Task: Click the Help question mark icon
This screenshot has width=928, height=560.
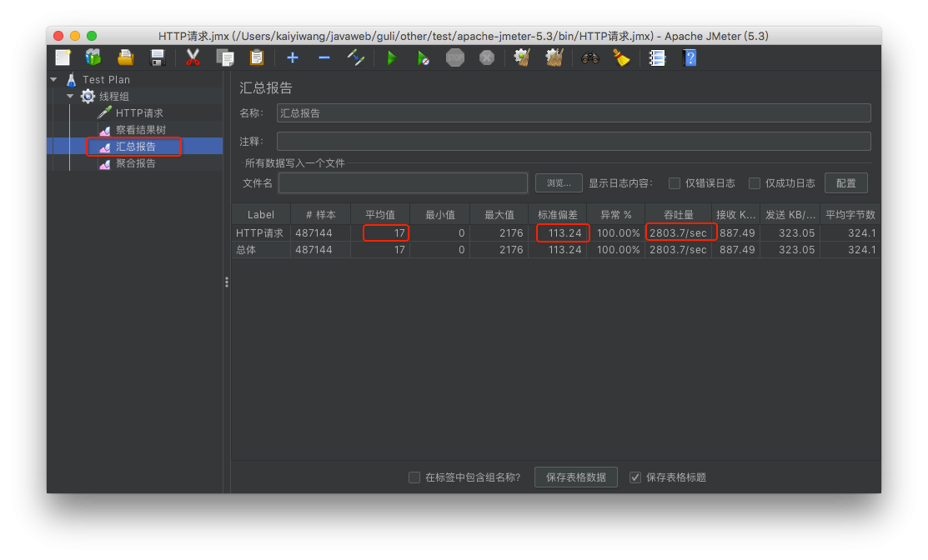Action: (x=690, y=57)
